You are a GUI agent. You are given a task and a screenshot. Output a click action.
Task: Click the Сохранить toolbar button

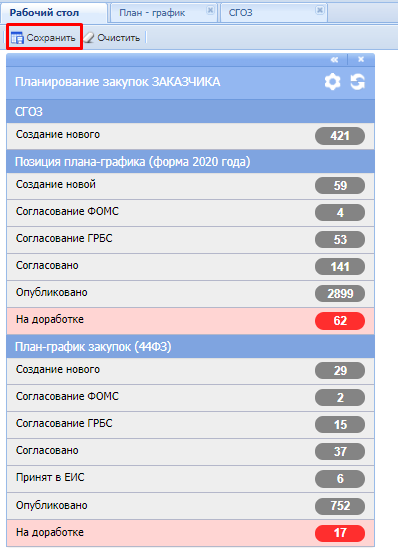click(x=44, y=37)
